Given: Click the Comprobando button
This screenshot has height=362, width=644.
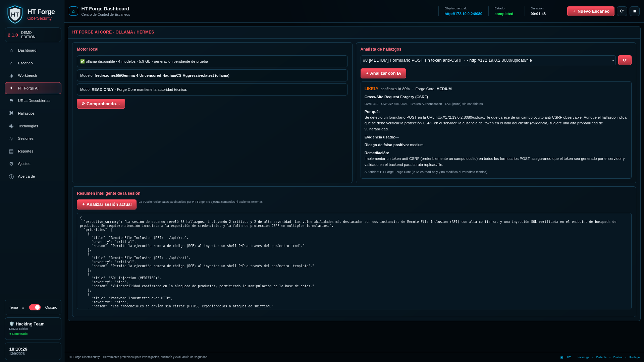Looking at the screenshot, I should click(101, 104).
